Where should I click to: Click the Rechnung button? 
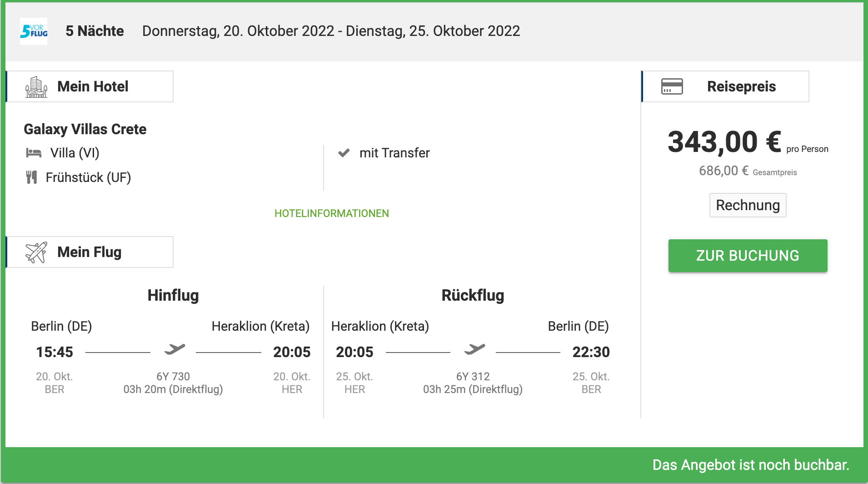[x=748, y=205]
